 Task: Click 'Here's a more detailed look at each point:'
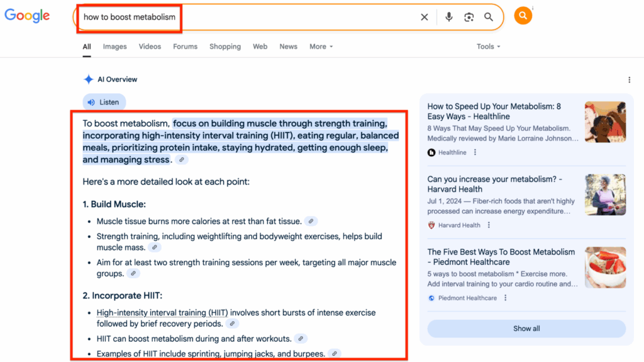[x=166, y=182]
